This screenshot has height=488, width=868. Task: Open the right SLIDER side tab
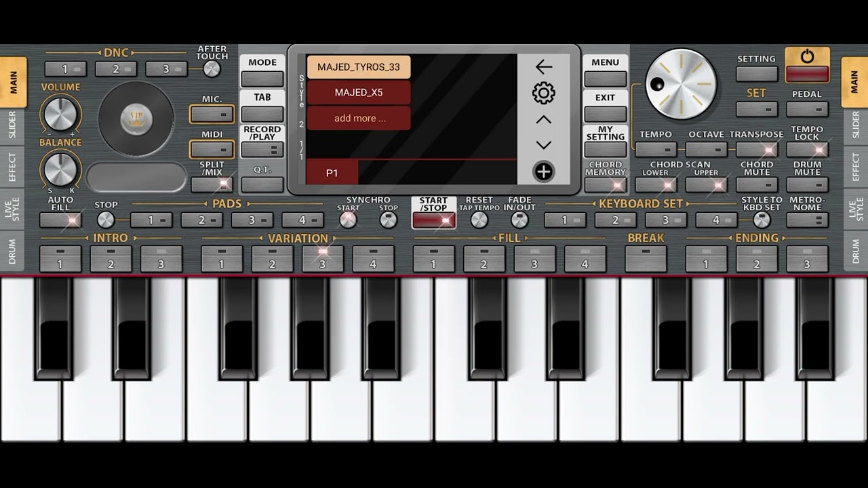point(856,125)
